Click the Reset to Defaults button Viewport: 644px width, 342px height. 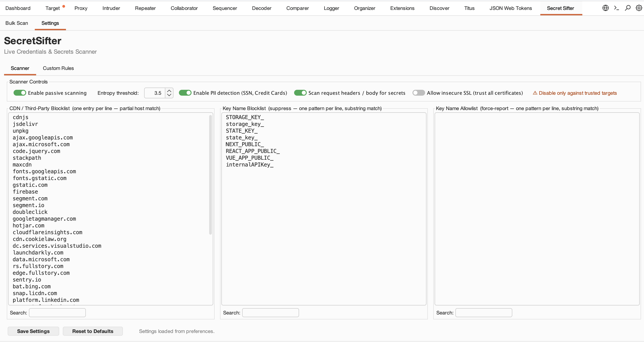(x=93, y=331)
